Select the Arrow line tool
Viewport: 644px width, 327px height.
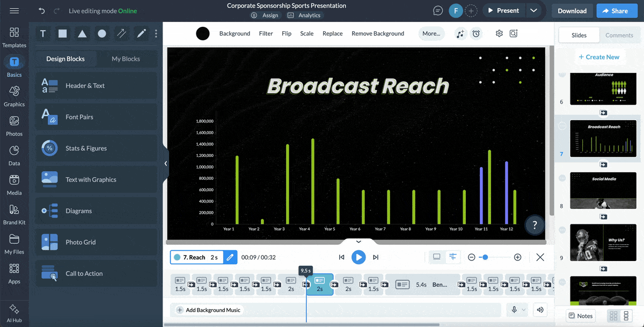point(121,33)
